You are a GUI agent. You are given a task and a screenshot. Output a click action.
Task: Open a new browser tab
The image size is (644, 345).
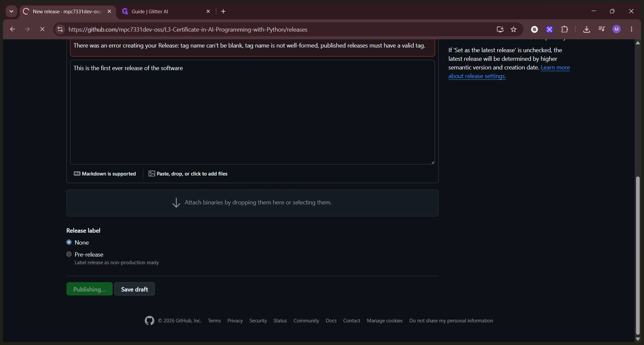coord(223,11)
